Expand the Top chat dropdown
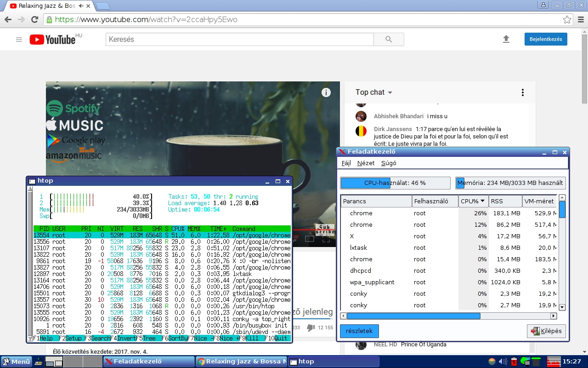 (x=374, y=92)
